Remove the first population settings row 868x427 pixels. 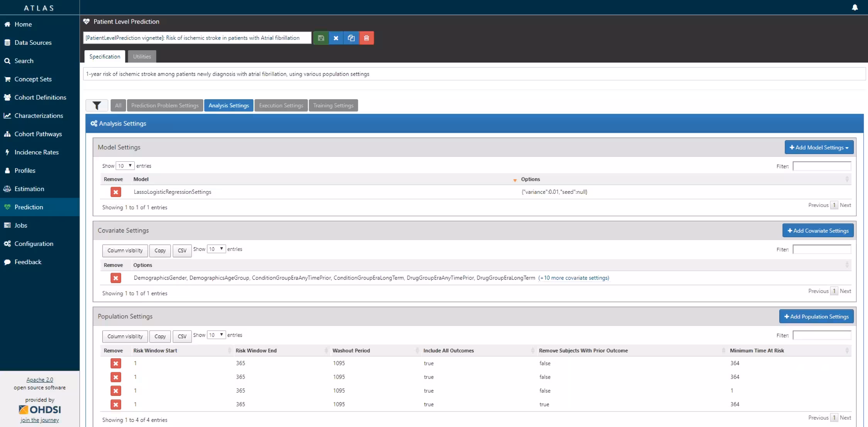coord(116,363)
